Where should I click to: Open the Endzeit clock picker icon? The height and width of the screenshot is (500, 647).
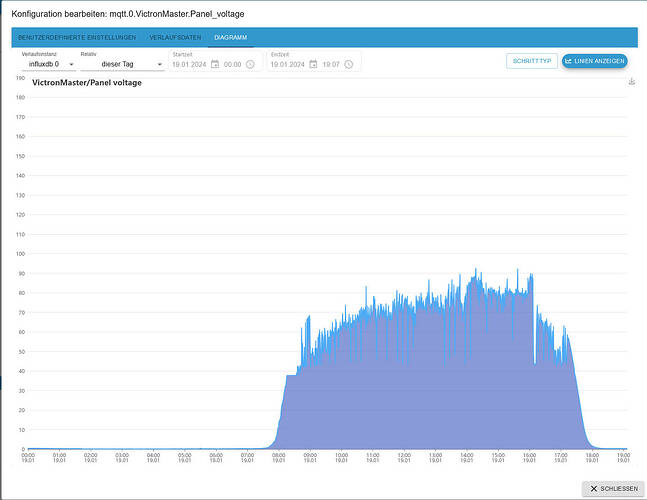349,64
